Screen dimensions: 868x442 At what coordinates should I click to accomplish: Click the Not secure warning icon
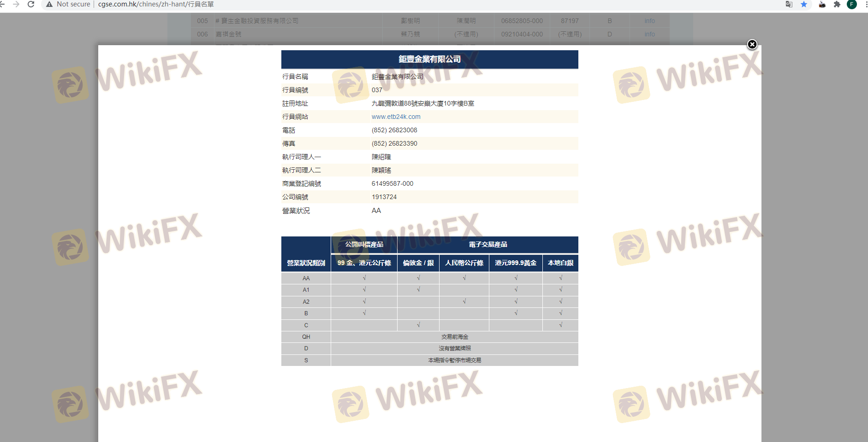point(49,4)
